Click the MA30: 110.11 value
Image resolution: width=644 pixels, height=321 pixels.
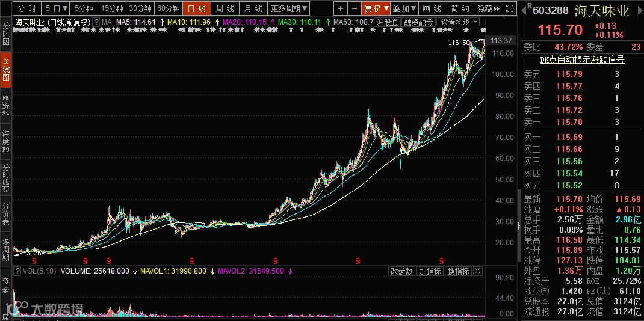[x=299, y=22]
